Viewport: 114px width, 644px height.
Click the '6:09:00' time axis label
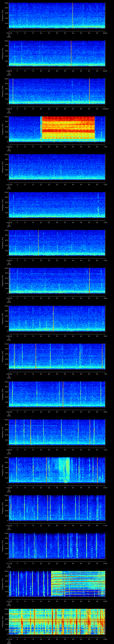coord(9,487)
